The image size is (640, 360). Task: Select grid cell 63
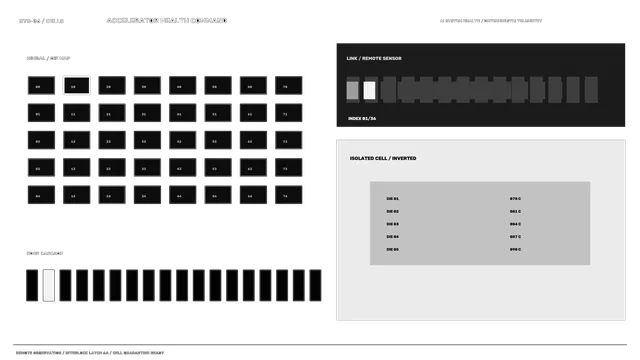(253, 168)
